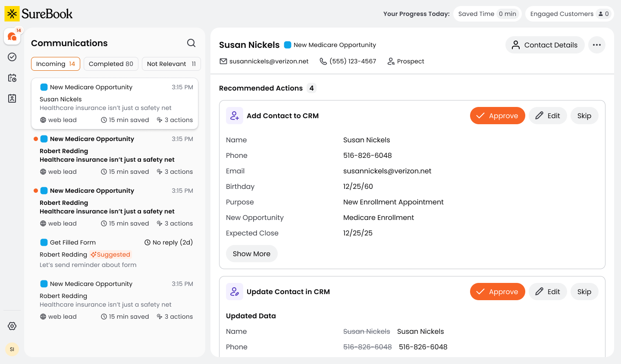Click the Suggested tag text
The image size is (621, 364).
click(113, 254)
